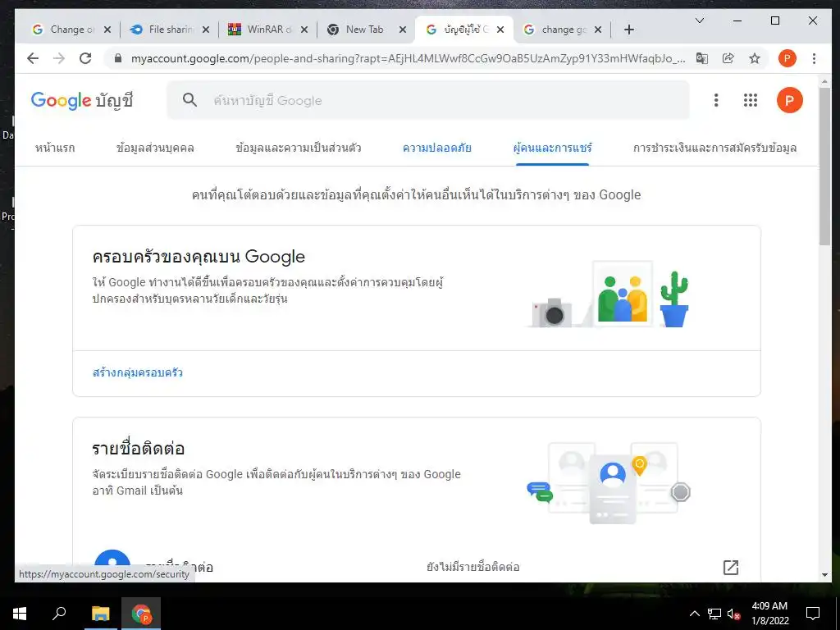The image size is (840, 630).
Task: Close the WinRAR tab
Action: [x=304, y=30]
